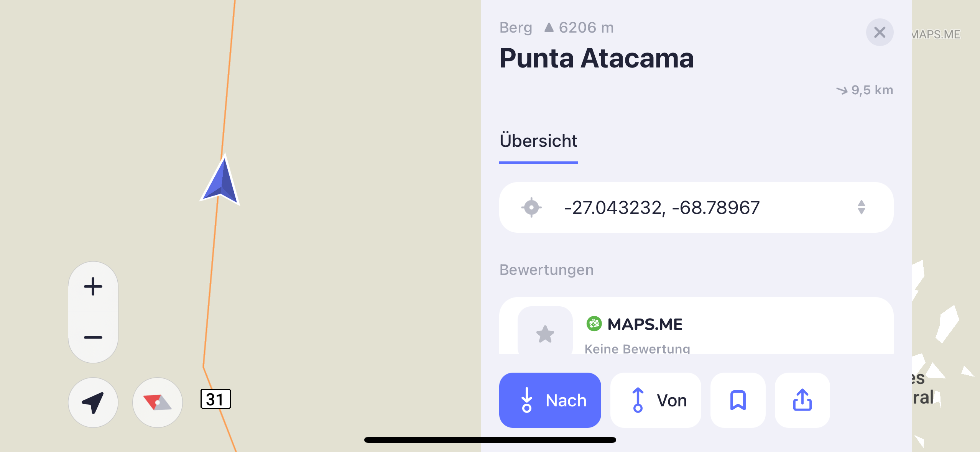Tap the 9,5 km distance indicator
This screenshot has height=452, width=980.
click(x=865, y=90)
